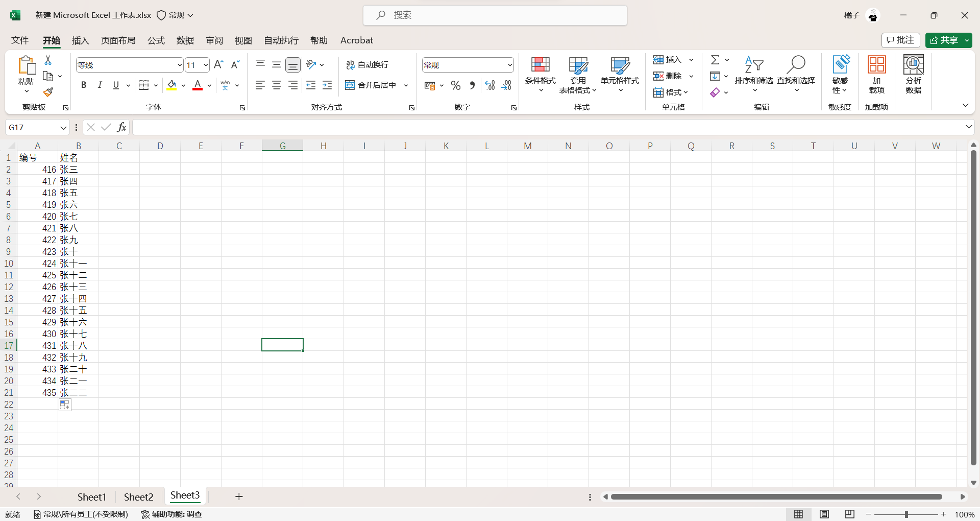980x521 pixels.
Task: Toggle wrap text (自动换行)
Action: [367, 65]
